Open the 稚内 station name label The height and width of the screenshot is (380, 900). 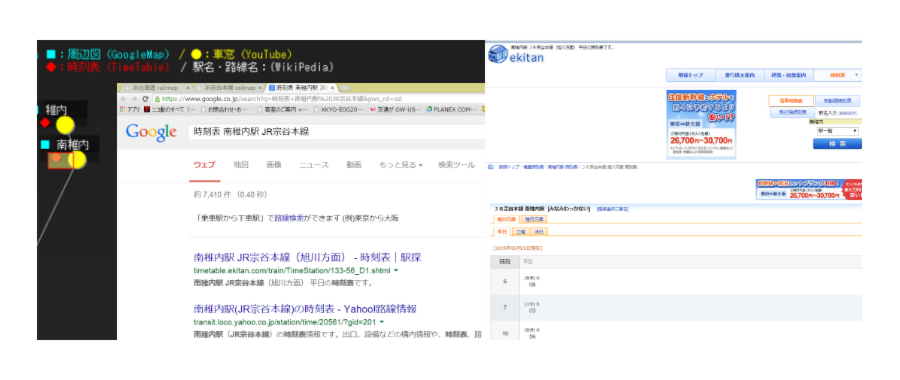[56, 109]
